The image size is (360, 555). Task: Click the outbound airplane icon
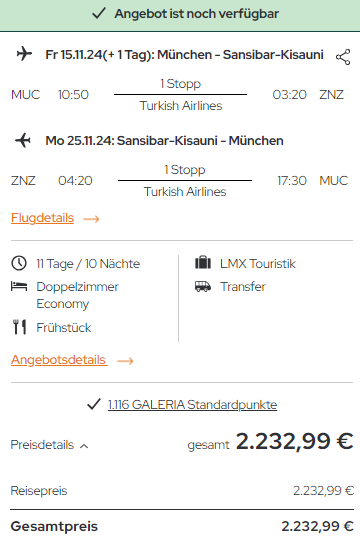click(x=24, y=54)
